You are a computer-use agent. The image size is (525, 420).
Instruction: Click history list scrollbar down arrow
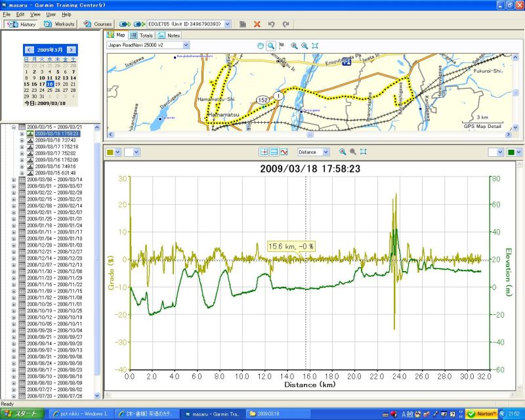click(97, 396)
